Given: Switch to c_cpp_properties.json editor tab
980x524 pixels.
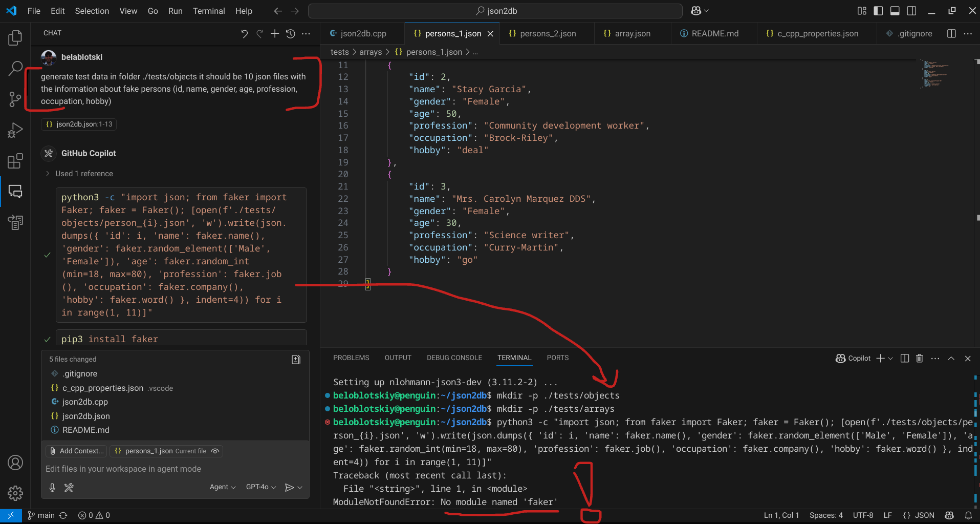Looking at the screenshot, I should [817, 33].
